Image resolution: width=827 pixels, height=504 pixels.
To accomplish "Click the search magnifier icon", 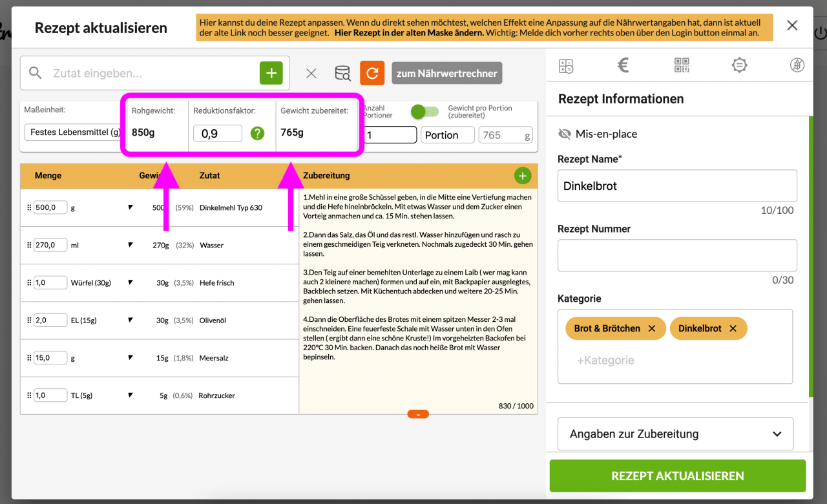I will pyautogui.click(x=36, y=73).
